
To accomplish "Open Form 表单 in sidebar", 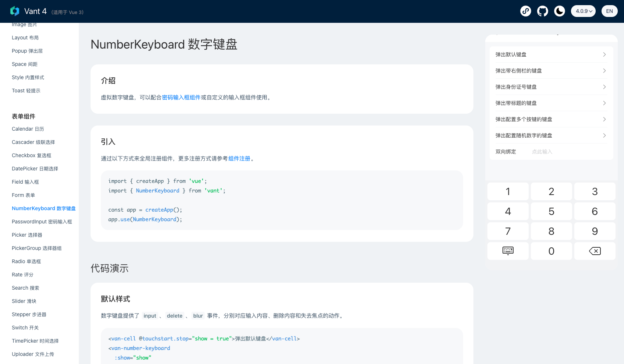I will [23, 195].
